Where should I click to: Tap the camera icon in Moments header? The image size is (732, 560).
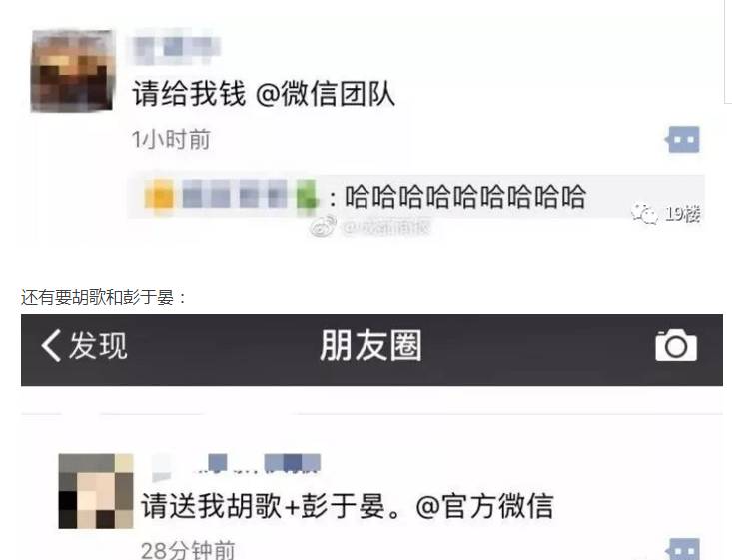[x=676, y=345]
